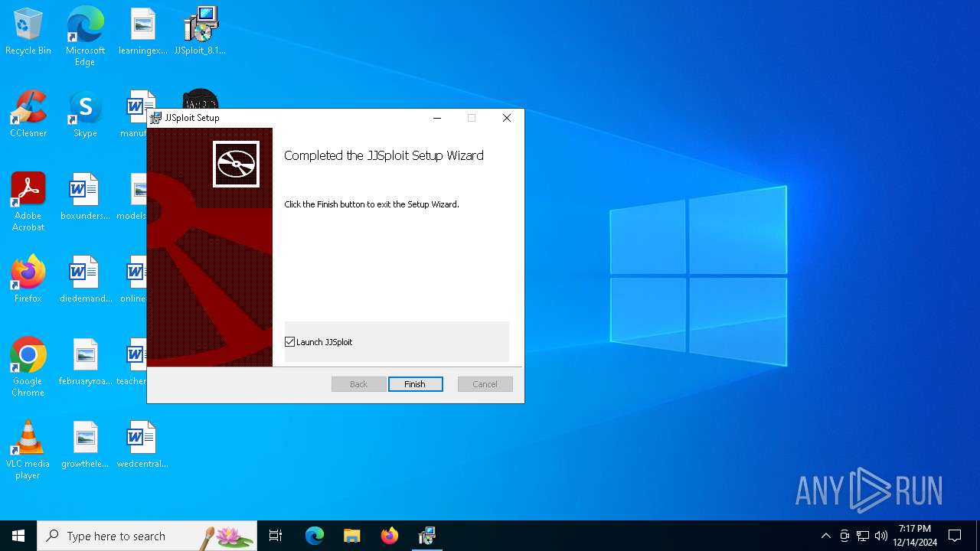Launch Firefox from the taskbar

coord(390,536)
